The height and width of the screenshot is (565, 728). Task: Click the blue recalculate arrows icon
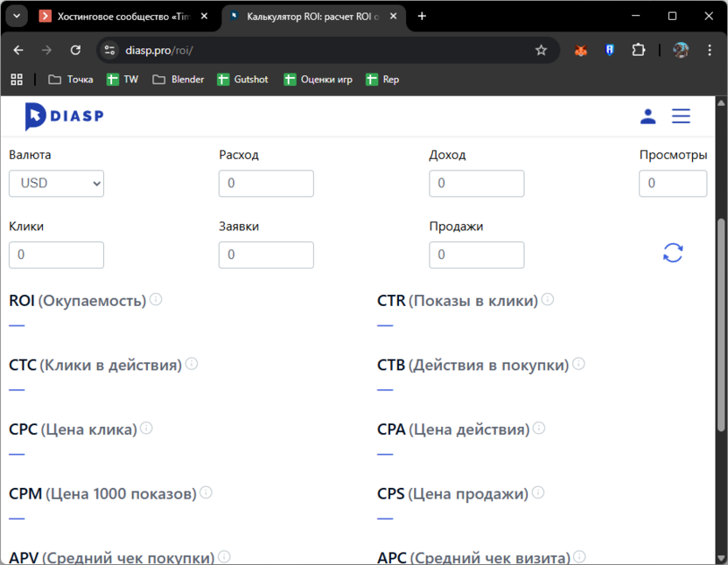click(x=673, y=253)
